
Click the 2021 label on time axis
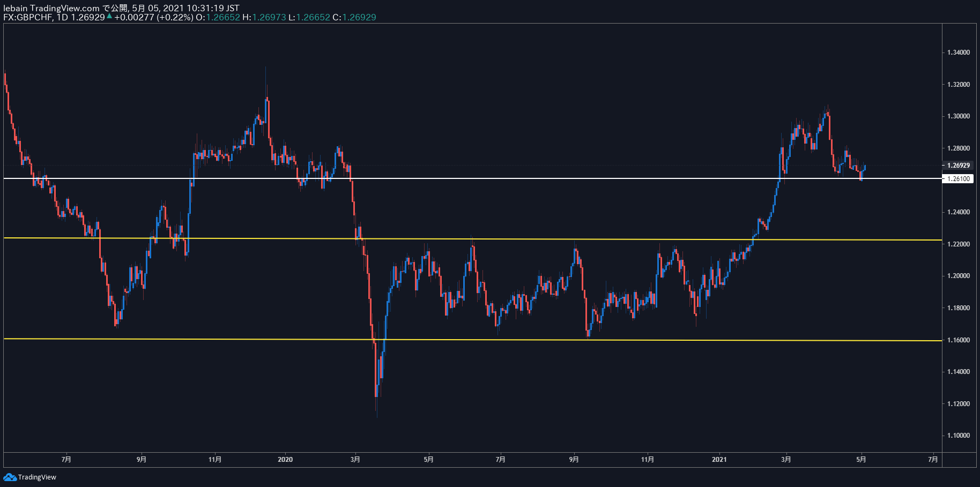719,460
